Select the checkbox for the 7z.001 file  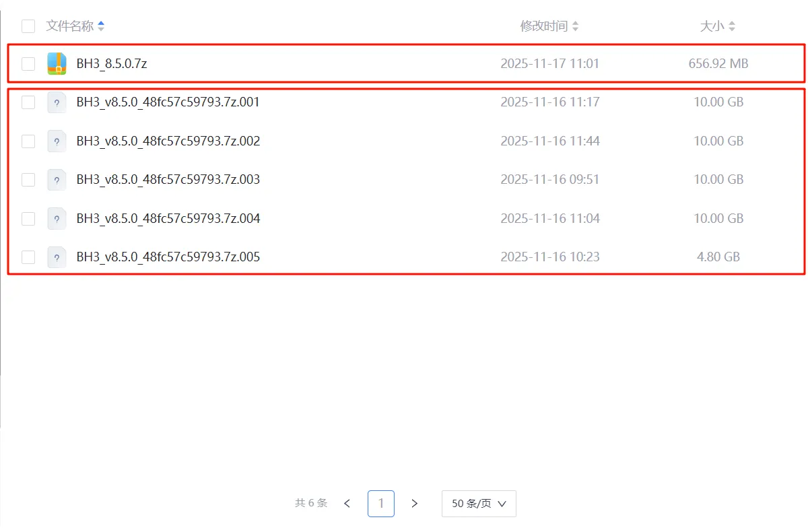click(x=28, y=102)
